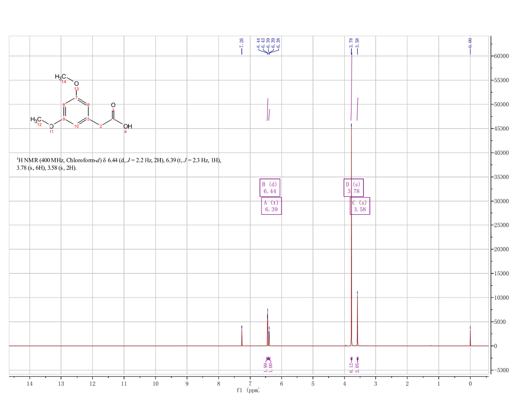Click the H3C methyl labeled 12
The height and width of the screenshot is (411, 532).
pyautogui.click(x=36, y=120)
